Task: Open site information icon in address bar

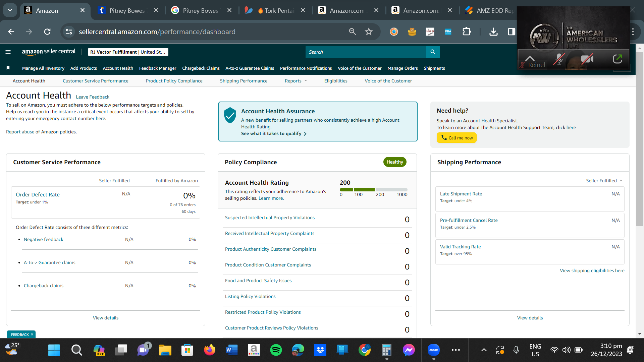Action: [69, 32]
